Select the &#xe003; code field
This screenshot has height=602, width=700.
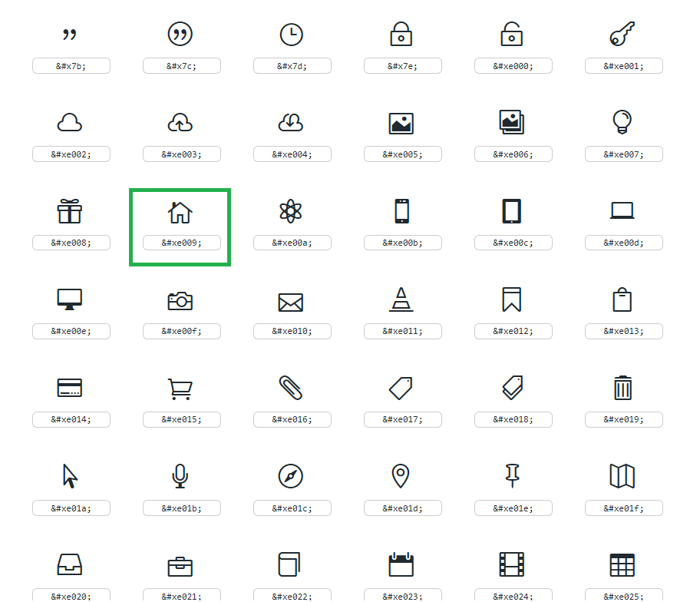coord(182,154)
